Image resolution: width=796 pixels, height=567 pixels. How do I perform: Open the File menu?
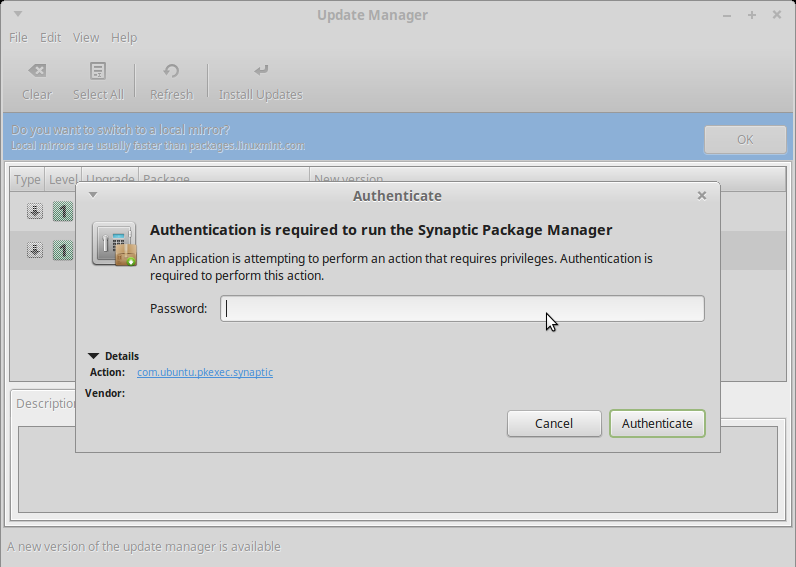18,38
